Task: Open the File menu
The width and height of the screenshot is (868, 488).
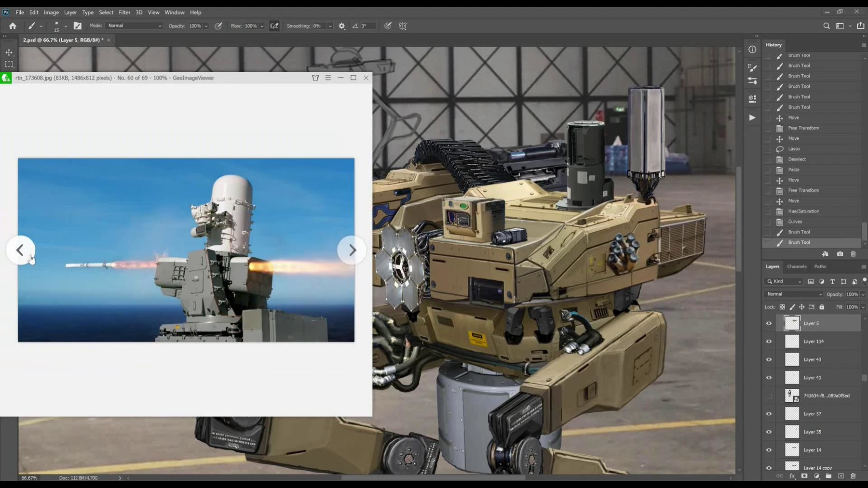Action: (20, 12)
